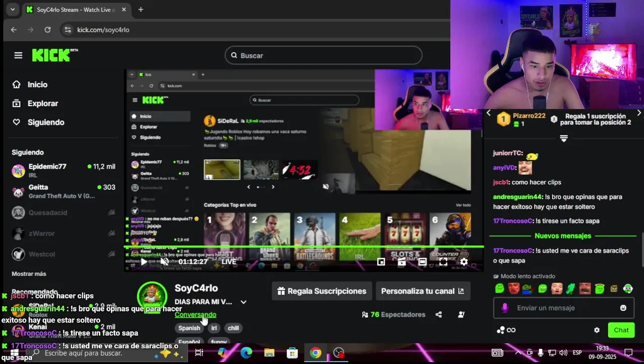The height and width of the screenshot is (364, 644).
Task: Enter fullscreen in the player
Action: (443, 262)
